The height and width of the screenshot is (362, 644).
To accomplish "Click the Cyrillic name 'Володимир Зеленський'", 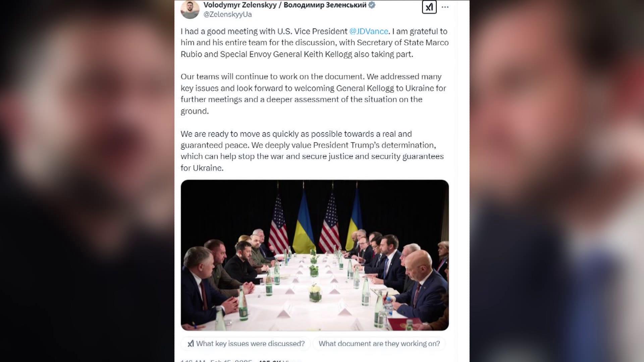I will [x=325, y=5].
